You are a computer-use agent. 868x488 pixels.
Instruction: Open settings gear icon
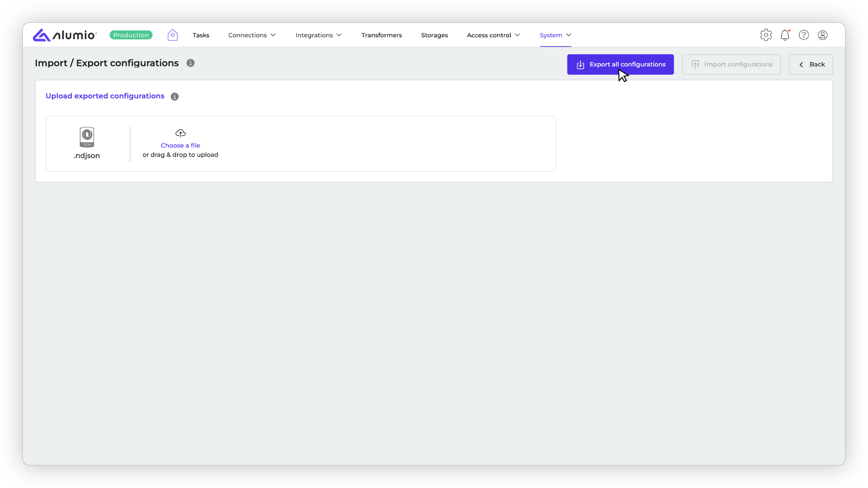click(x=766, y=35)
